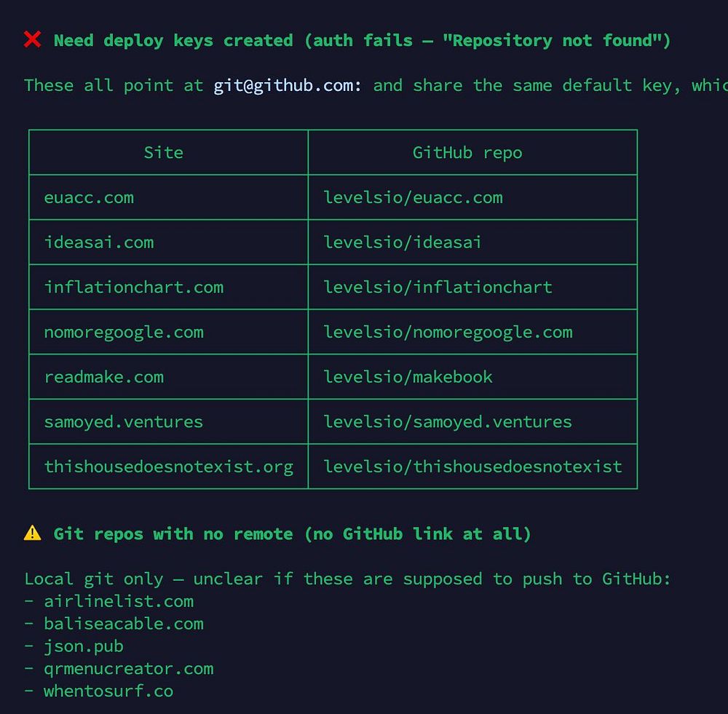The width and height of the screenshot is (728, 714).
Task: Select inflationchart.com in the Site column
Action: (168, 287)
